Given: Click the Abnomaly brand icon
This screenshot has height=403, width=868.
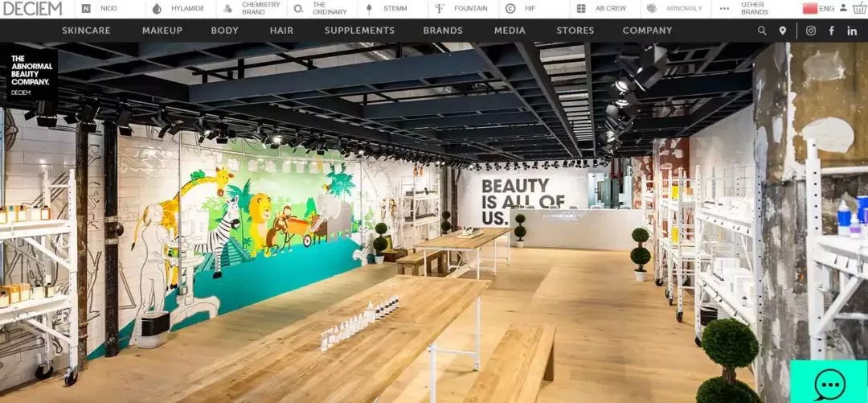Looking at the screenshot, I should click(652, 8).
